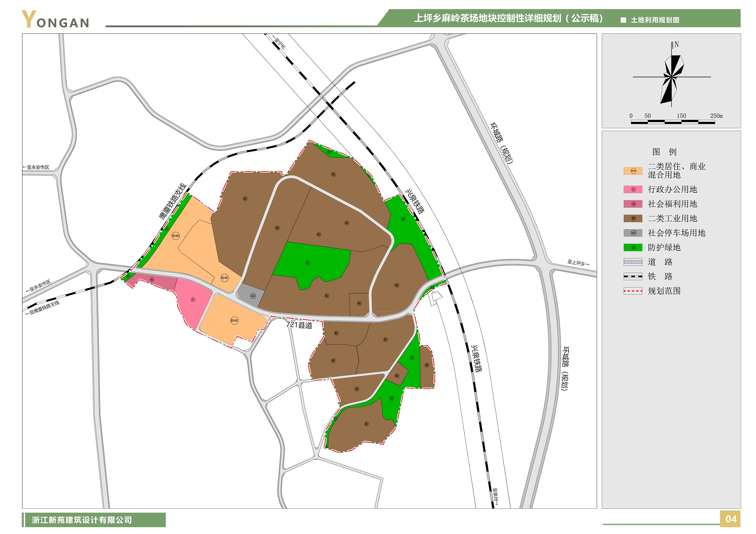Screen dimensions: 756x534
Task: Click the 0 to 250m scale bar
Action: coord(673,122)
